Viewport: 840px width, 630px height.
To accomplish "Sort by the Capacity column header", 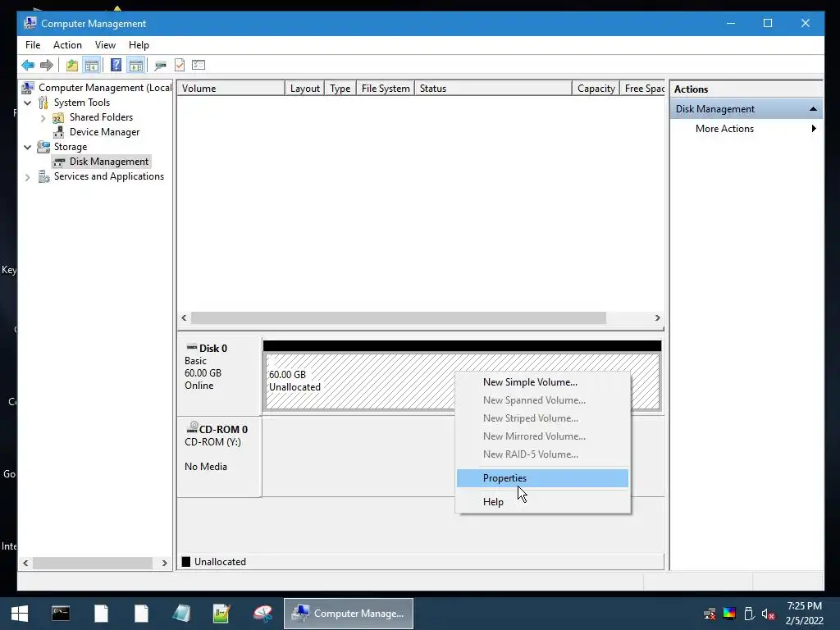I will (596, 89).
